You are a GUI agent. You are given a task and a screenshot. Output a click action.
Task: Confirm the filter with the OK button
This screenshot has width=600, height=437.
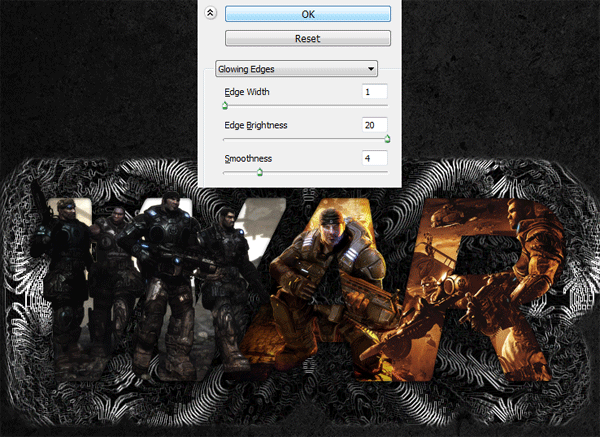click(x=308, y=14)
